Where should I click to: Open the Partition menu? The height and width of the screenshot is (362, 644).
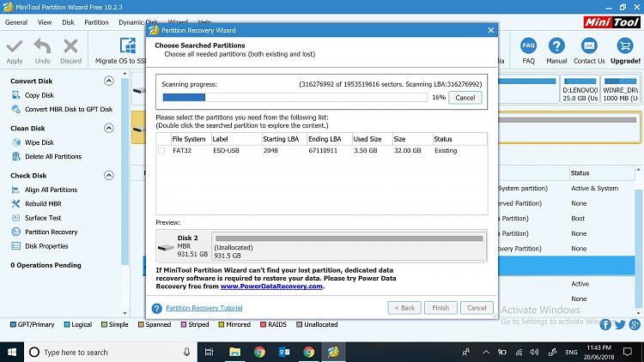[96, 22]
